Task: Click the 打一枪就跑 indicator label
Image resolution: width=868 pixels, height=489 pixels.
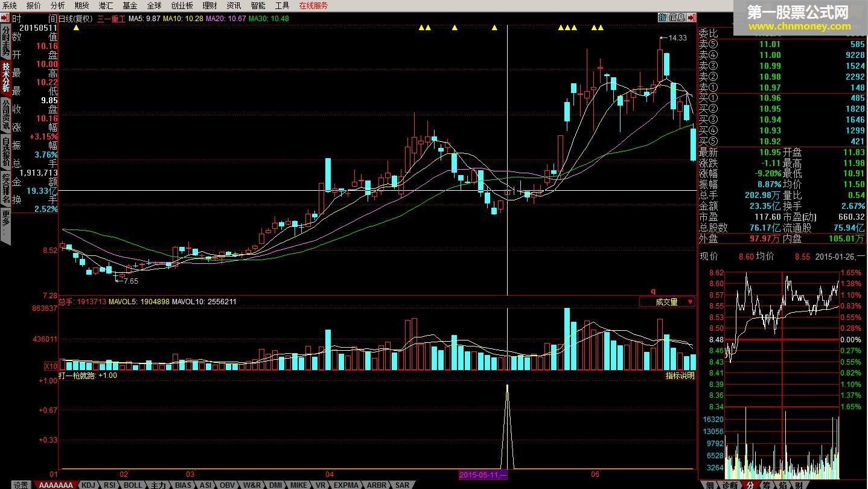Action: [77, 376]
